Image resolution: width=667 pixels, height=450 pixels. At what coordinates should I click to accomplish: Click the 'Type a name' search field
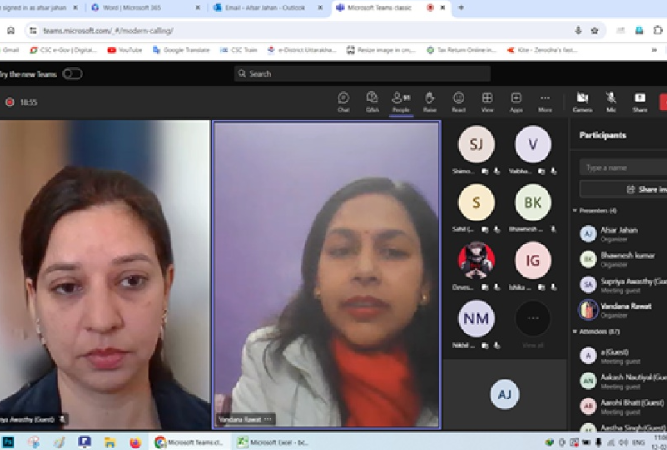[624, 168]
